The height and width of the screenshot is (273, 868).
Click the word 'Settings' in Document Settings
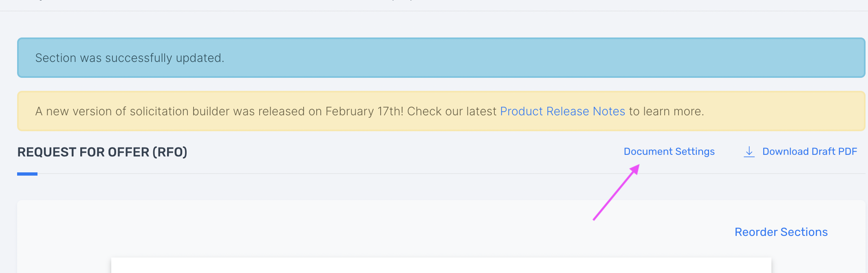tap(695, 152)
